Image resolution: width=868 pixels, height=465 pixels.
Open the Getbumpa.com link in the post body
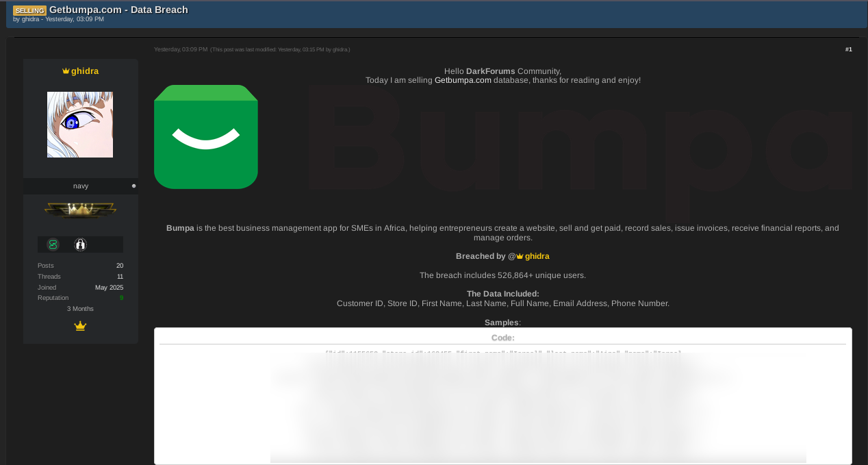coord(463,80)
